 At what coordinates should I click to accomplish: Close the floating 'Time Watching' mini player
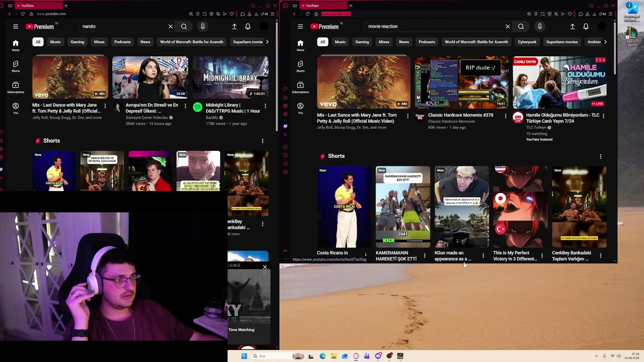(265, 267)
